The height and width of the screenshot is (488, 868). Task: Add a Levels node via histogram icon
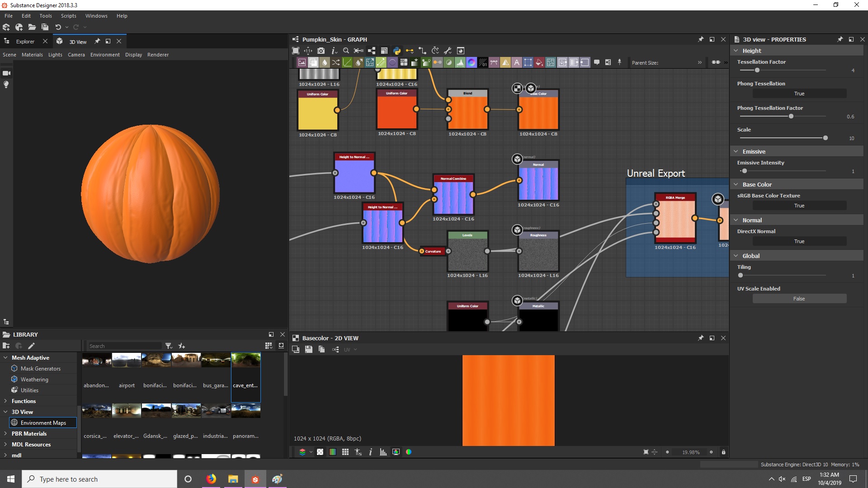[x=460, y=62]
